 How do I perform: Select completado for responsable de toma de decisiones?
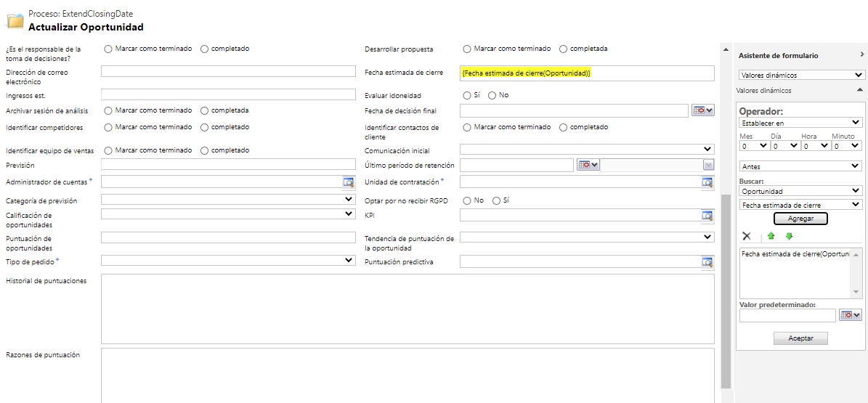205,49
